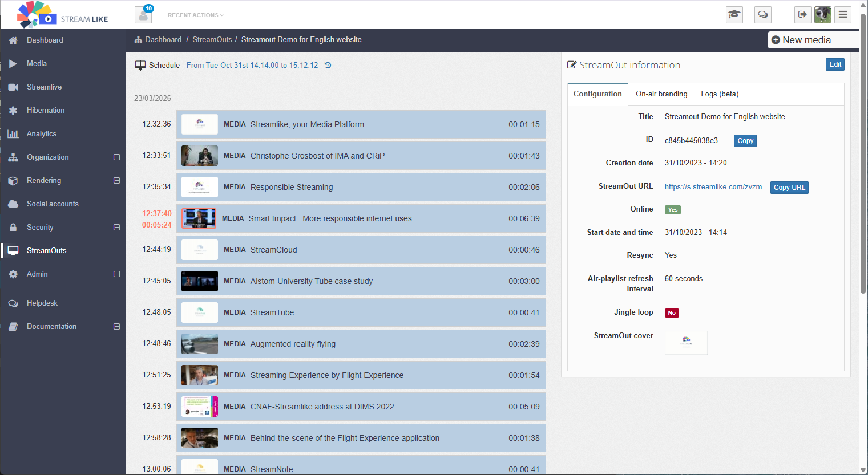This screenshot has height=475, width=868.
Task: Open the graduation cap tutorials icon
Action: 734,14
